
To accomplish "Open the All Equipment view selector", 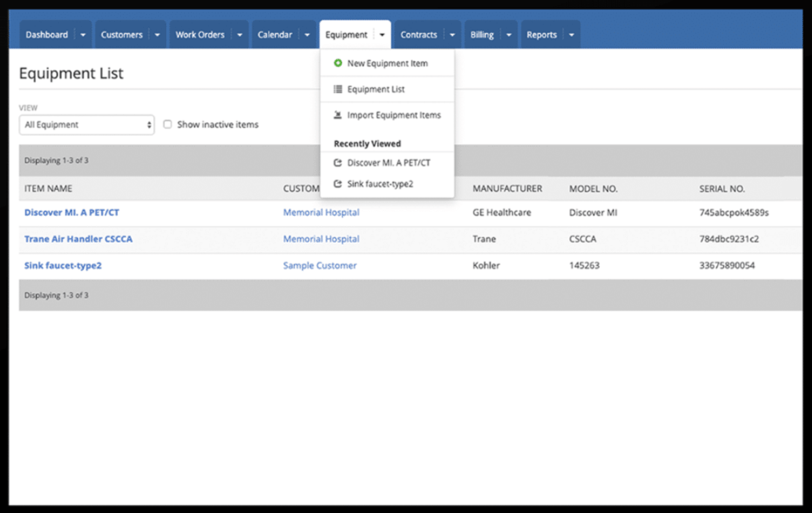I will pos(86,125).
